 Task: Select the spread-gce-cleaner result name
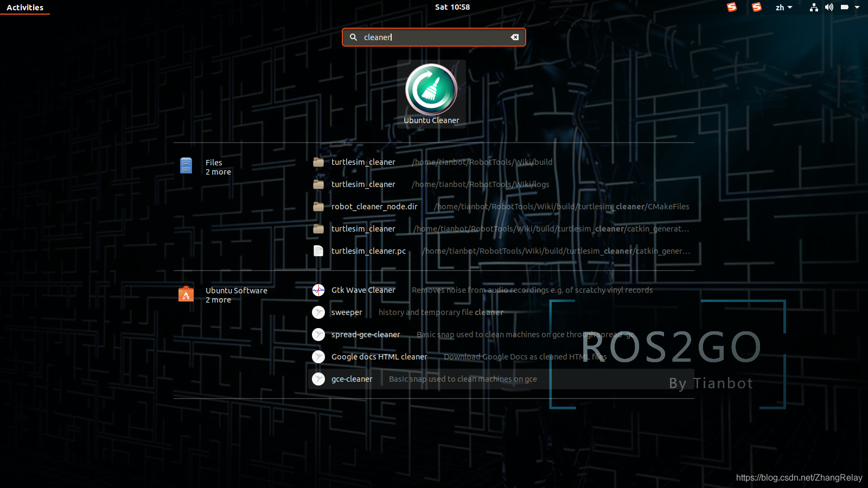(x=366, y=335)
